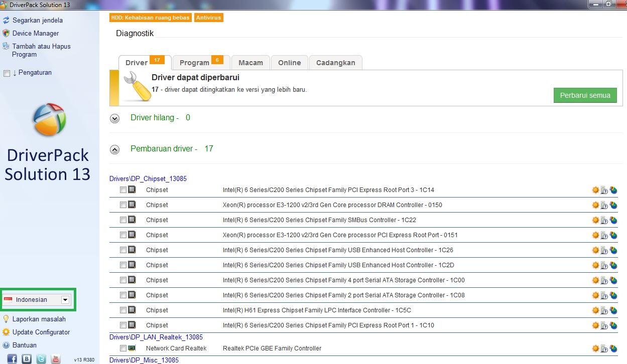
Task: Click the question-mark info icon for SMBus Controller - 1C22
Action: (x=604, y=221)
